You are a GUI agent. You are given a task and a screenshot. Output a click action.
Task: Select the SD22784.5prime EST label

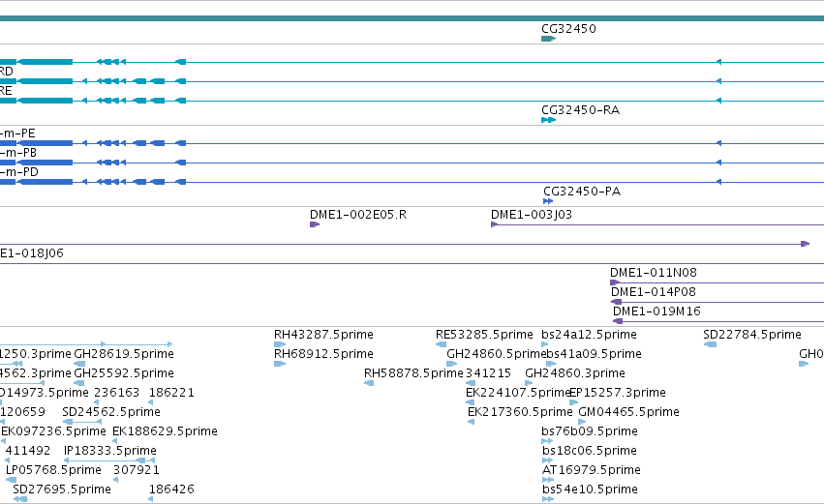click(x=752, y=335)
